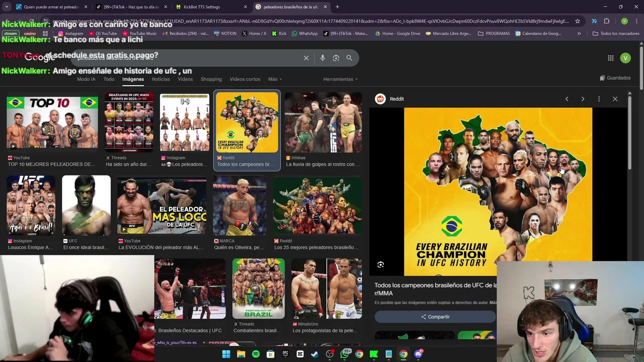644x362 pixels.
Task: Open Guardados saved items
Action: coord(615,78)
